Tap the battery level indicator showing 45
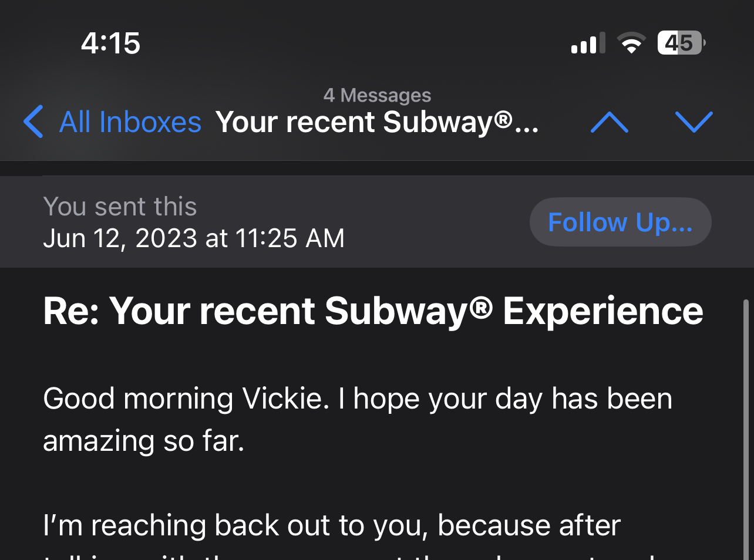Screen dimensions: 754x560 point(681,43)
